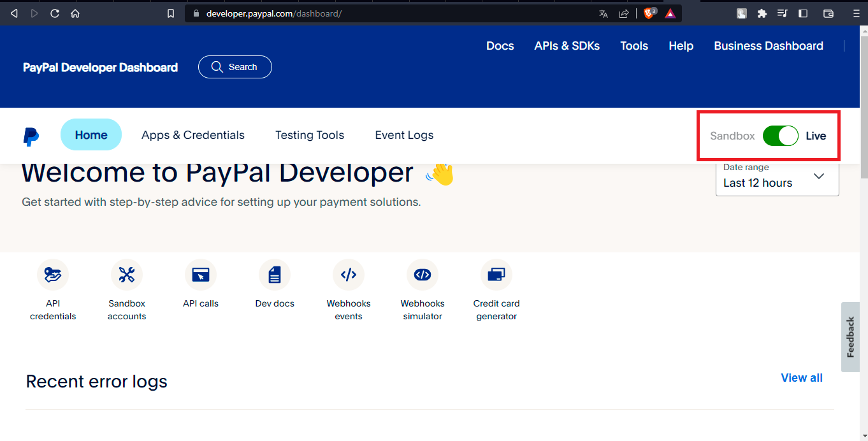
Task: Switch the Sandbox/Live toggle
Action: pyautogui.click(x=780, y=136)
